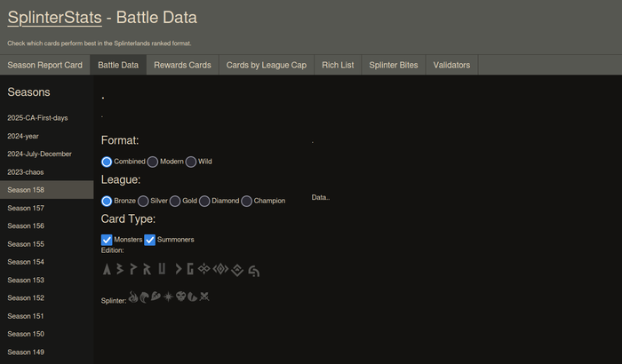Filter by Water splinter wave icon
Image resolution: width=622 pixels, height=364 pixels.
click(144, 297)
